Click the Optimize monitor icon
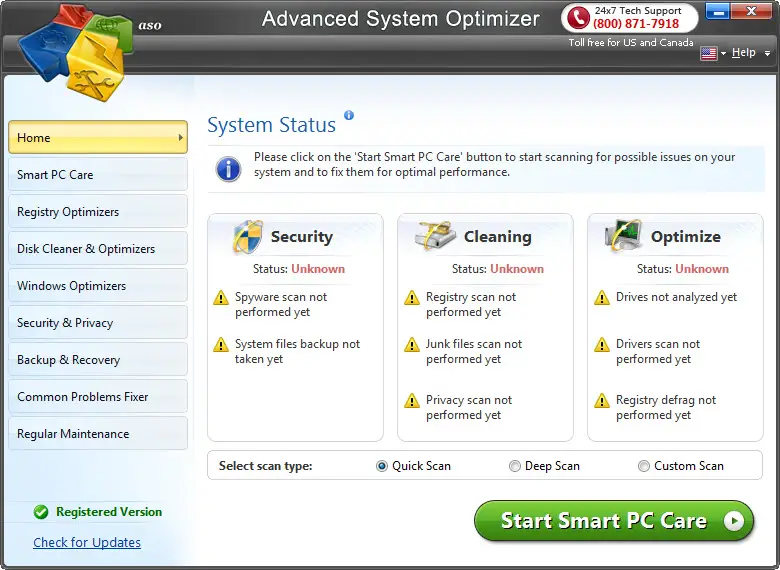Image resolution: width=780 pixels, height=570 pixels. tap(623, 235)
